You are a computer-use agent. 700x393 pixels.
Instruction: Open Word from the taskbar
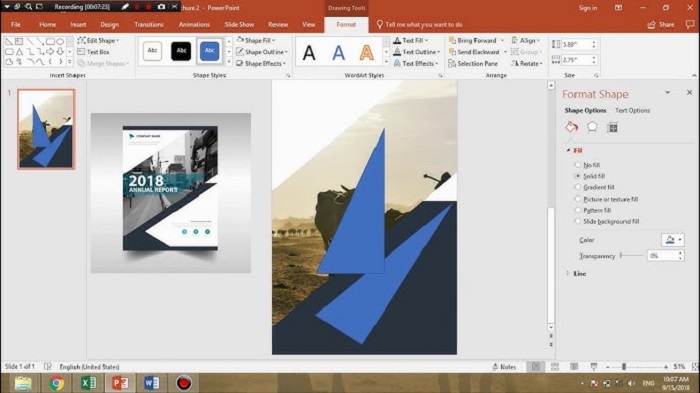point(151,383)
